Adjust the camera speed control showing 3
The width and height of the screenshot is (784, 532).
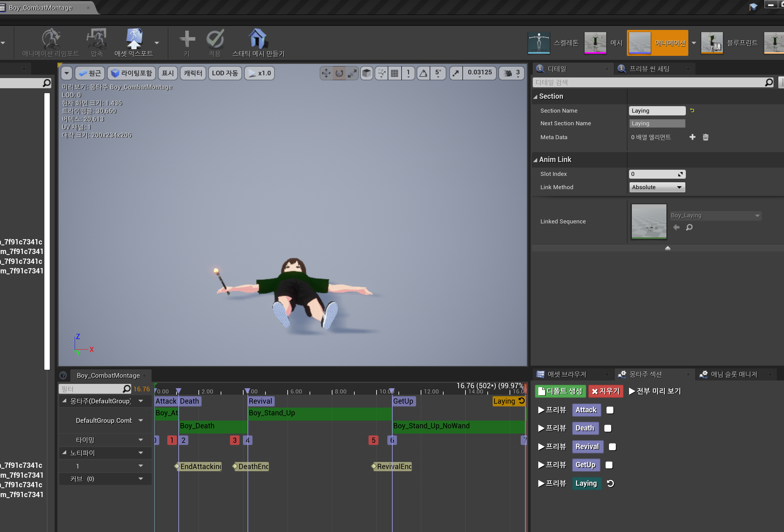(x=511, y=73)
